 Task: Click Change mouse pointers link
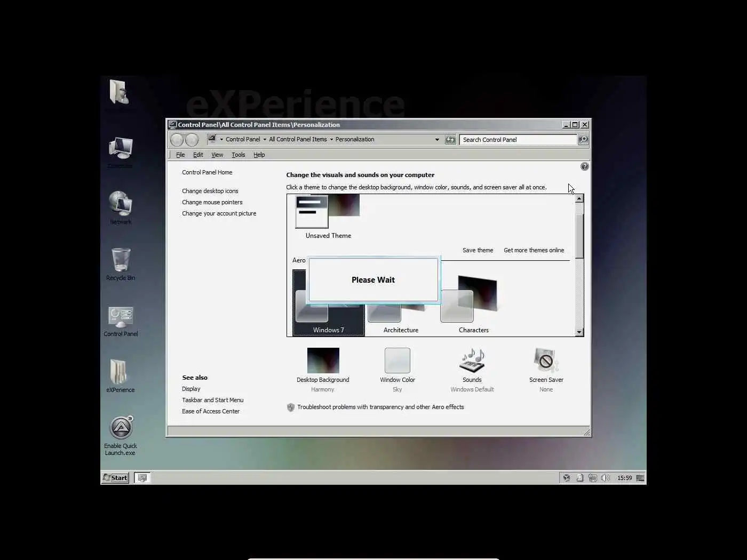click(x=212, y=202)
